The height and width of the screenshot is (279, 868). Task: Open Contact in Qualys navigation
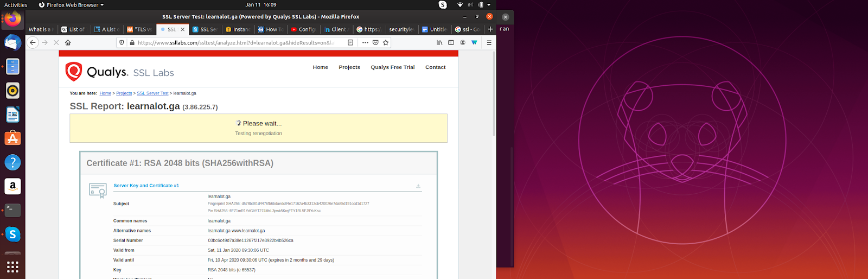pos(436,67)
